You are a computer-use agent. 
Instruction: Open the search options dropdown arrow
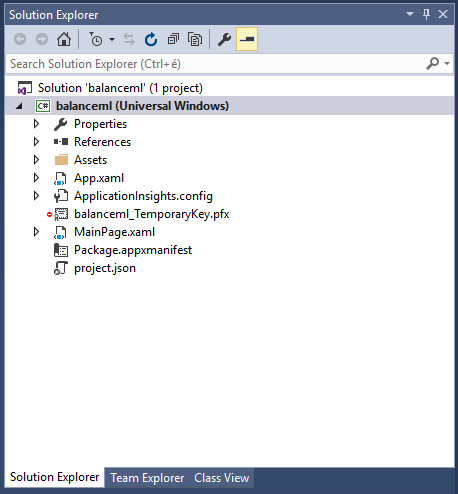[x=447, y=63]
